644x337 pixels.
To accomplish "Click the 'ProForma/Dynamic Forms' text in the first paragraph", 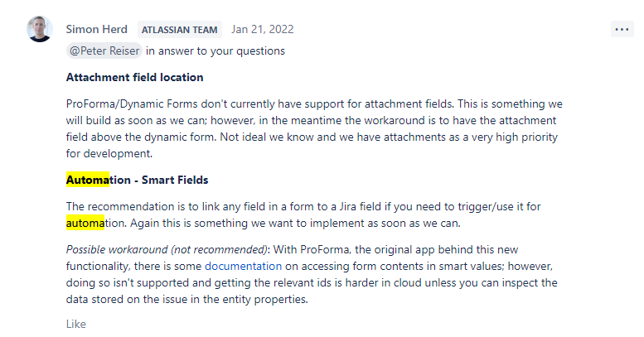I will (132, 104).
